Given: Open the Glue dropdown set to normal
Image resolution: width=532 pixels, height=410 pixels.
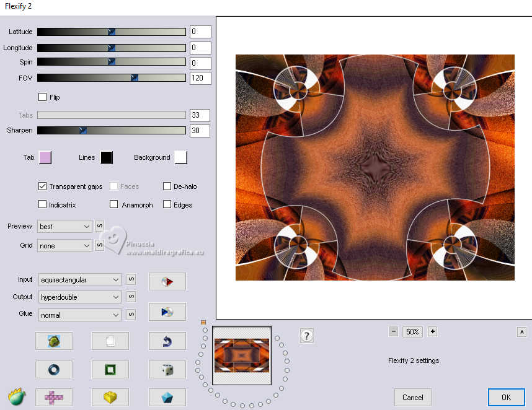Looking at the screenshot, I should point(80,315).
